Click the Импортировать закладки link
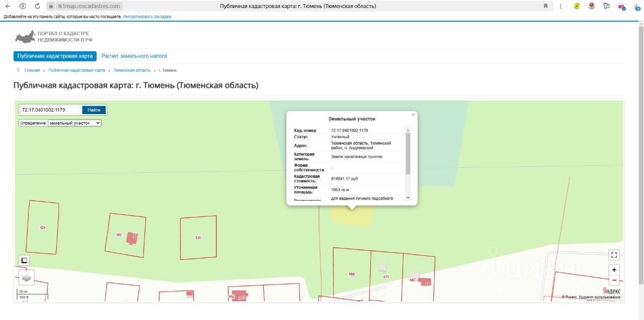Screen dimensions: 644x320 tap(147, 17)
